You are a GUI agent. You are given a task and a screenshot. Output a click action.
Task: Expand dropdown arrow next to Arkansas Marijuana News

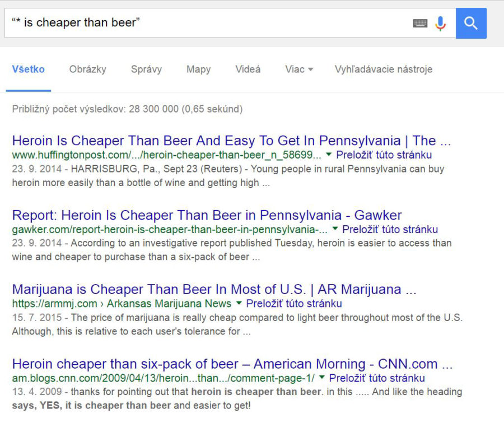click(239, 303)
